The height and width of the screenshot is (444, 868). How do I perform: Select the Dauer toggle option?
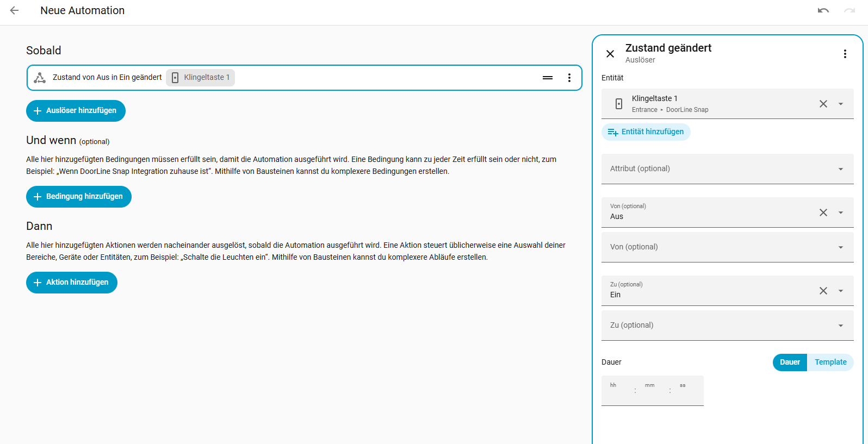[790, 362]
